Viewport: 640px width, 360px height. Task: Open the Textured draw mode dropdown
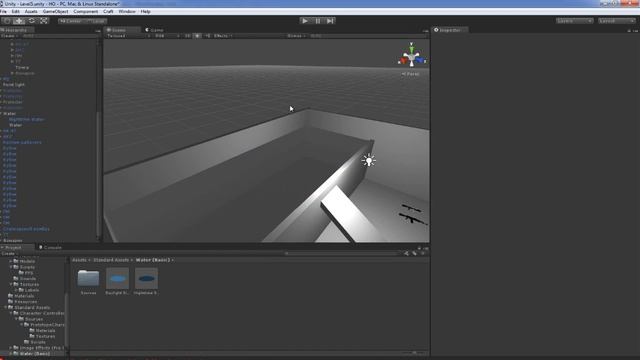coord(128,36)
